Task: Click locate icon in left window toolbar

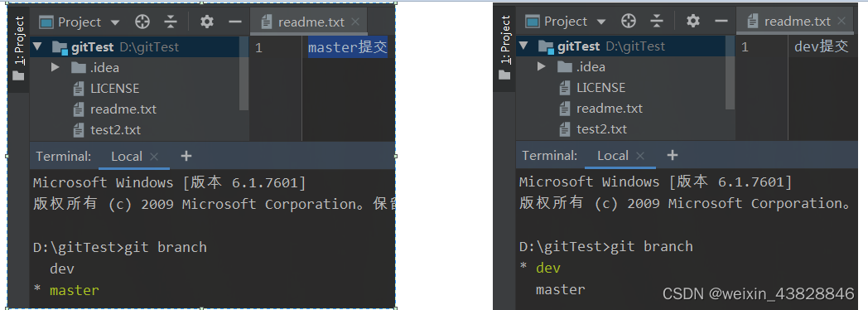Action: (142, 22)
